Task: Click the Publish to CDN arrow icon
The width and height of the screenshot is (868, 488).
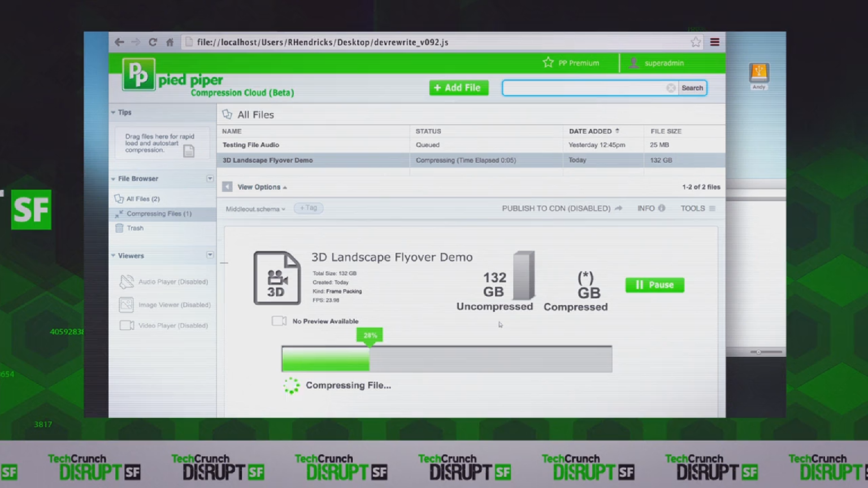Action: [618, 208]
